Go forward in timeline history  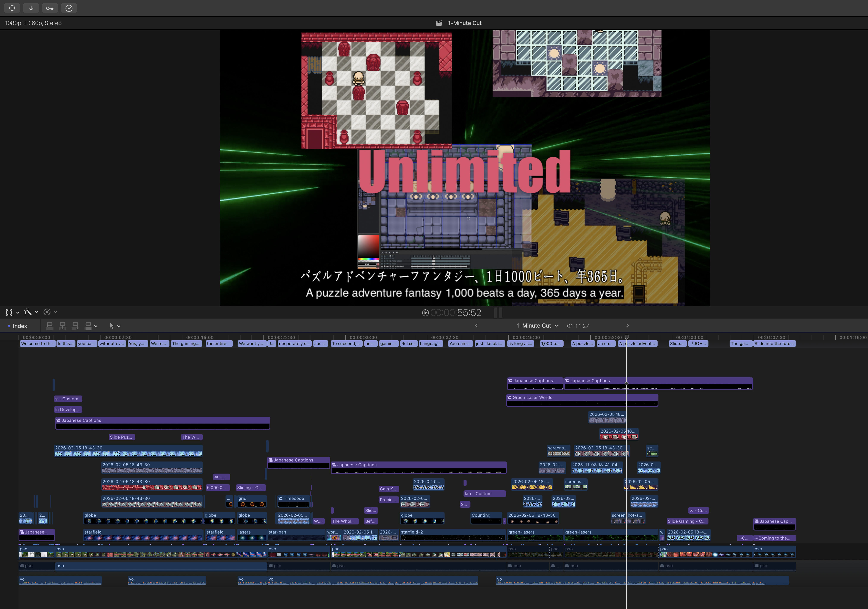coord(627,325)
